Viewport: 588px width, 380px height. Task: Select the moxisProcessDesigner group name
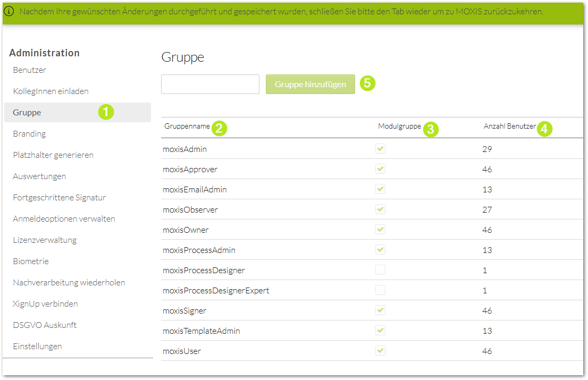coord(204,271)
